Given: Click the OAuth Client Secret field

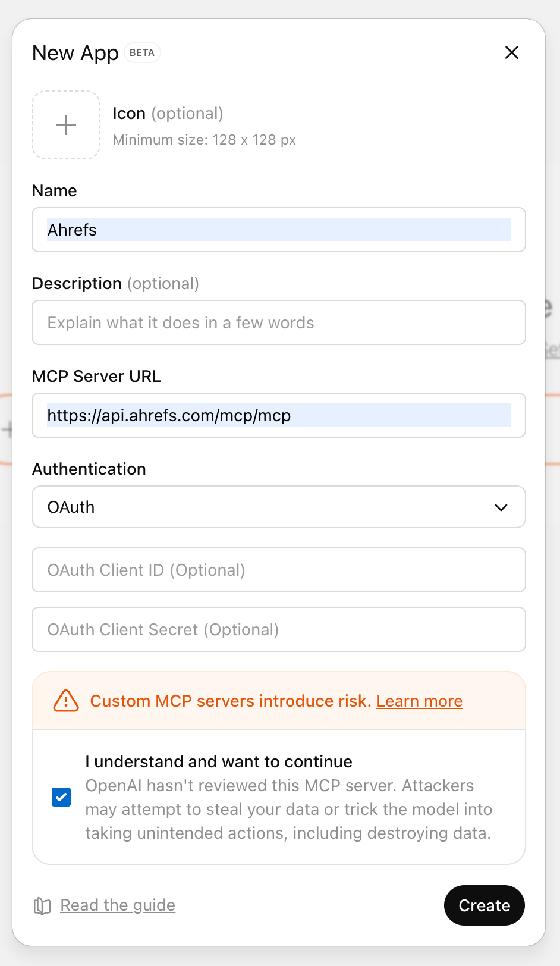Looking at the screenshot, I should tap(278, 629).
